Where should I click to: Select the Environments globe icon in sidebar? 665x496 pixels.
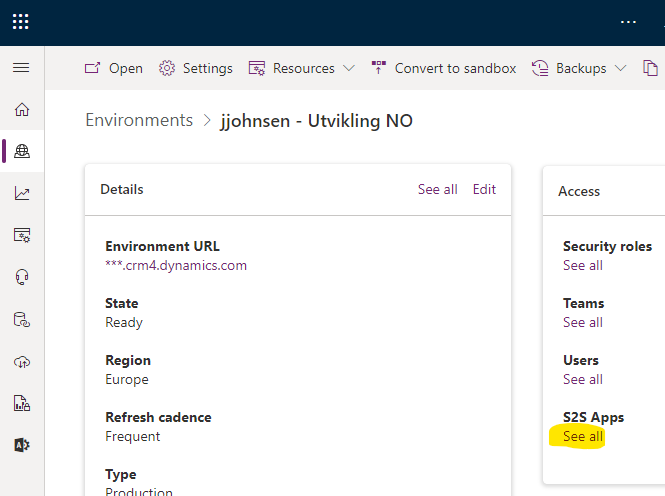click(x=22, y=151)
